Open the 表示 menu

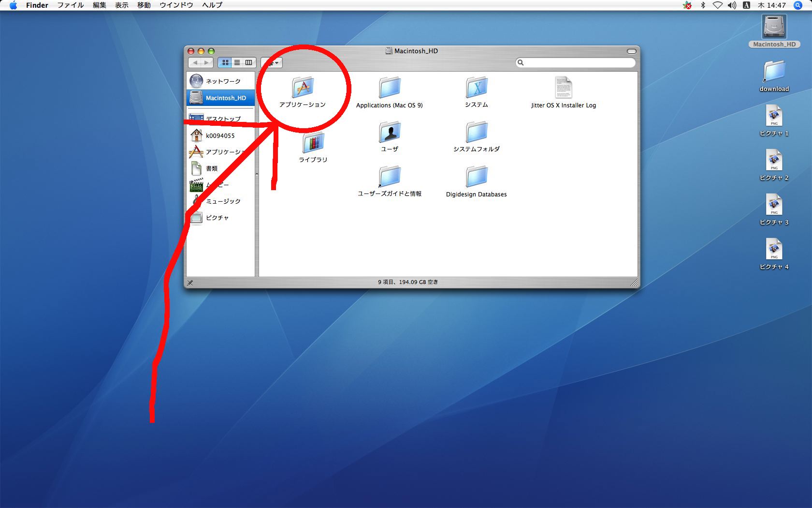[x=122, y=5]
